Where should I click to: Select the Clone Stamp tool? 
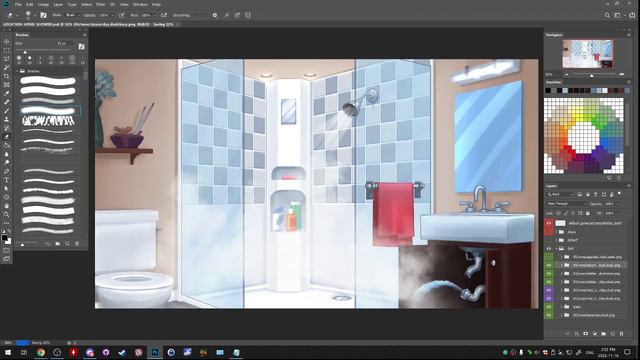[x=7, y=119]
